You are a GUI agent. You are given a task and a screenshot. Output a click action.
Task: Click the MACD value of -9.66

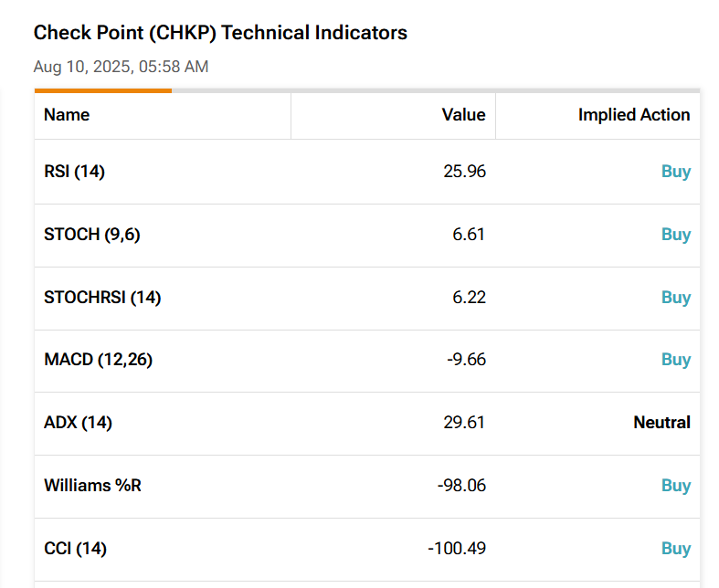(466, 360)
